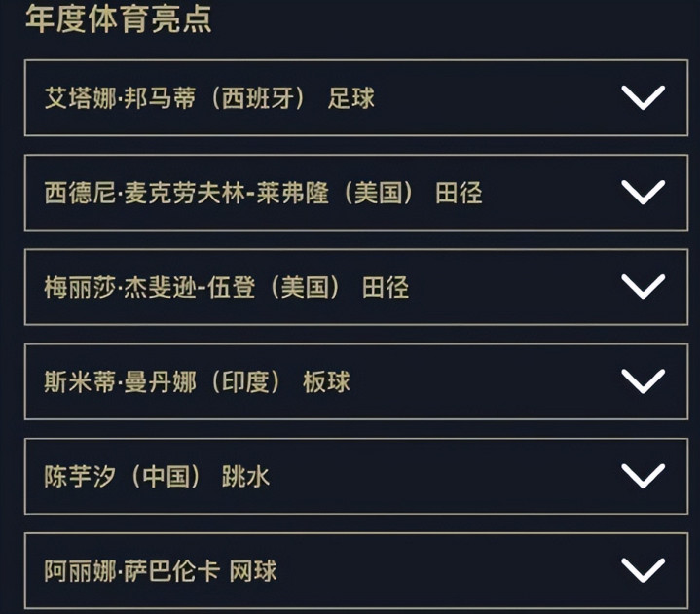Image resolution: width=700 pixels, height=614 pixels.
Task: Expand the 陈芋汐 entry chevron
Action: coord(643,475)
